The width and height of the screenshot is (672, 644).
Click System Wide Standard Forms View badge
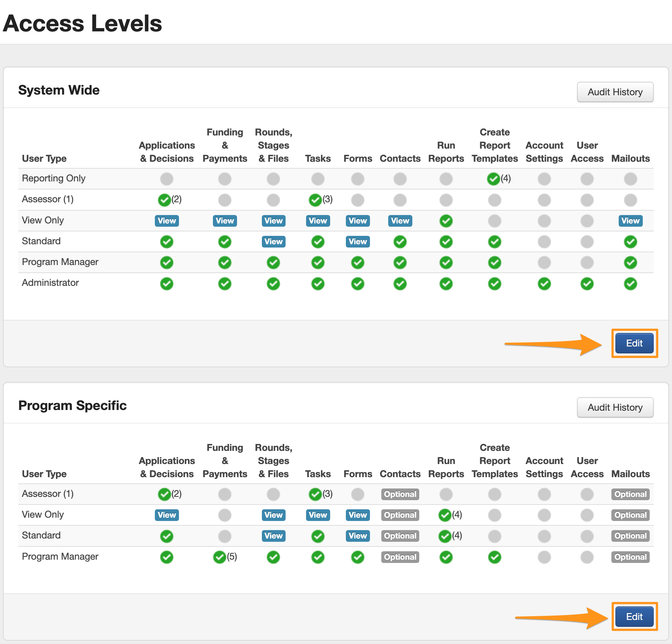[x=358, y=242]
